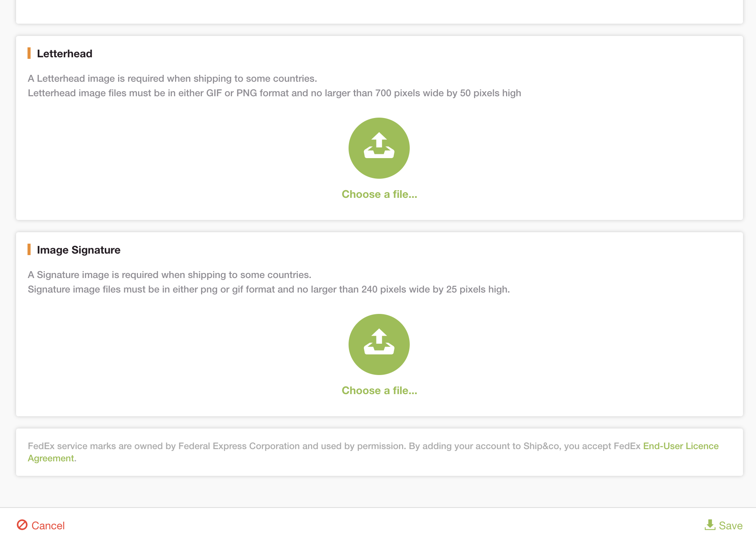Viewport: 756px width, 540px height.
Task: Click the 'A Letterhead image is required' sentence
Action: pyautogui.click(x=172, y=79)
